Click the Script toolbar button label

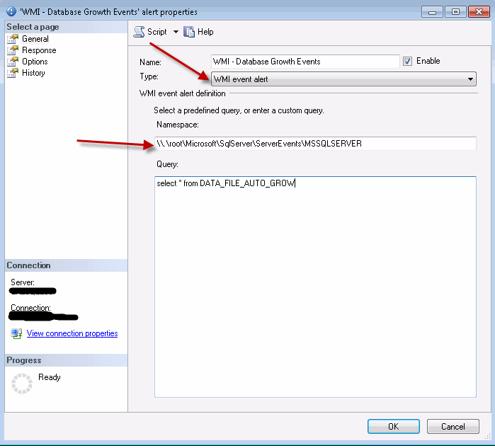(157, 32)
